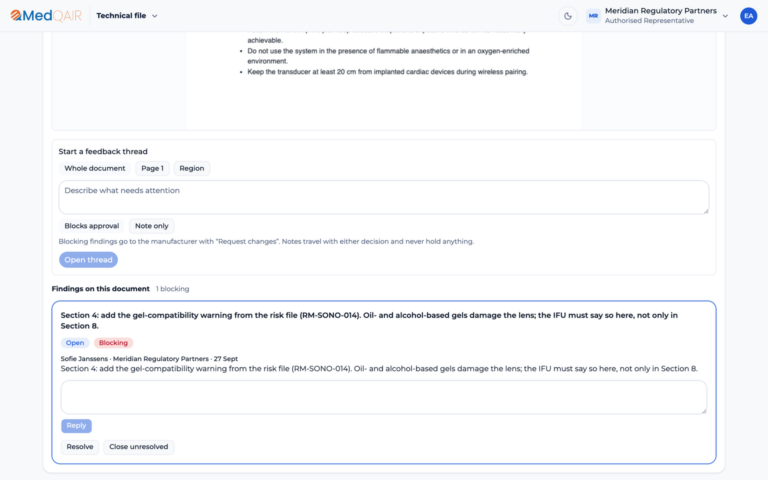The height and width of the screenshot is (480, 768).
Task: Select the Region scope
Action: click(192, 168)
